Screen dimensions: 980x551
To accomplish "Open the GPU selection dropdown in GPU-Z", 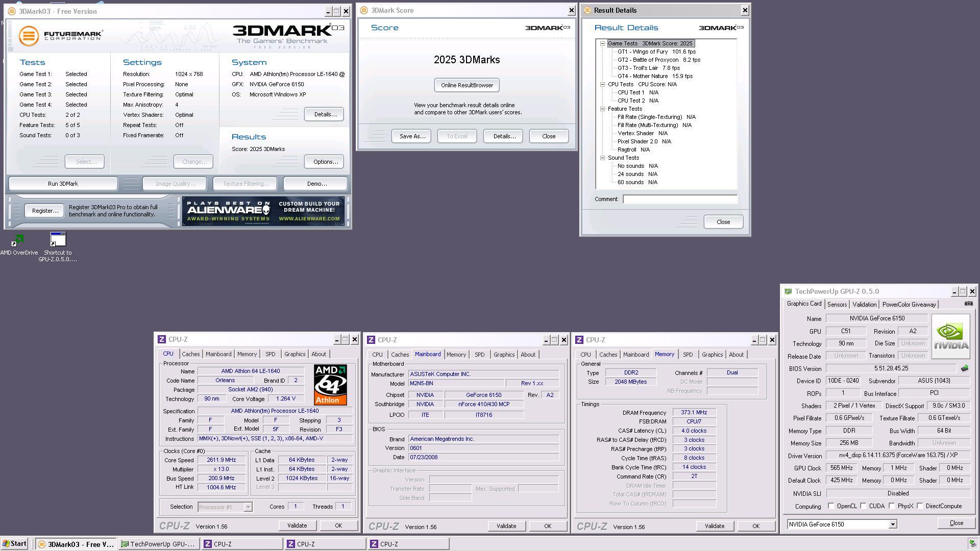I will tap(893, 524).
